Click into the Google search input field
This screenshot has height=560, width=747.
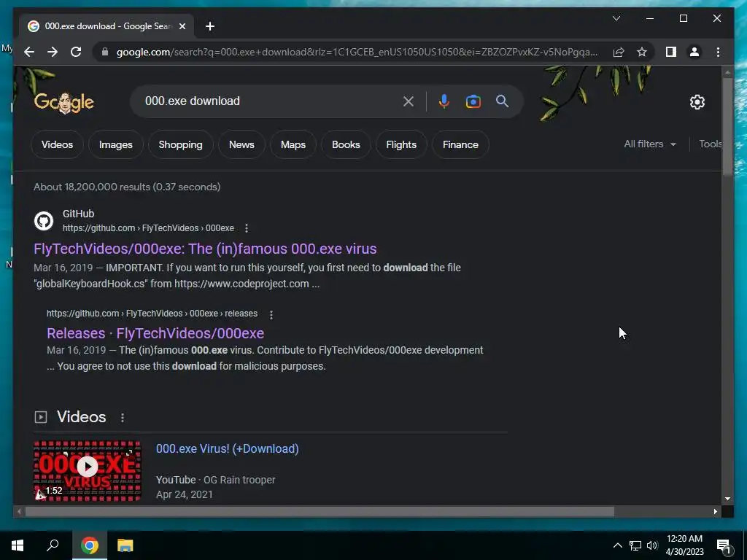[269, 101]
